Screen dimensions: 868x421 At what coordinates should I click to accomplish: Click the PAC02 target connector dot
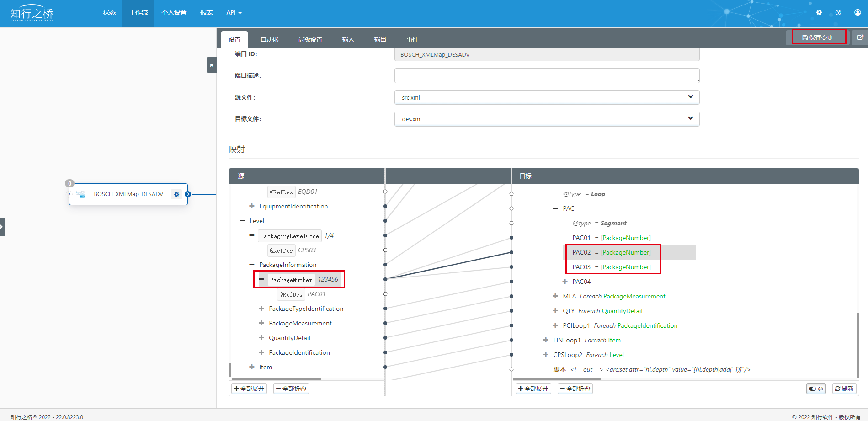511,252
